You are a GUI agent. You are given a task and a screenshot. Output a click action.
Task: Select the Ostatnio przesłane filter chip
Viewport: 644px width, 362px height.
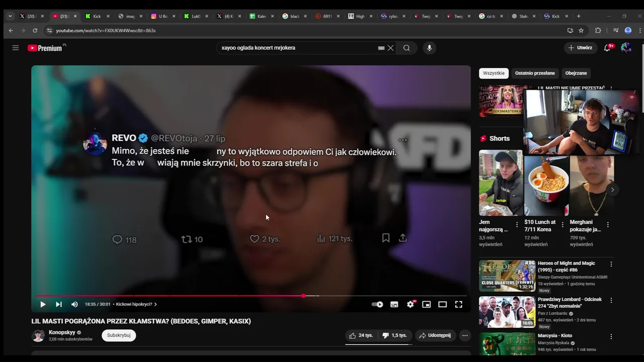535,73
